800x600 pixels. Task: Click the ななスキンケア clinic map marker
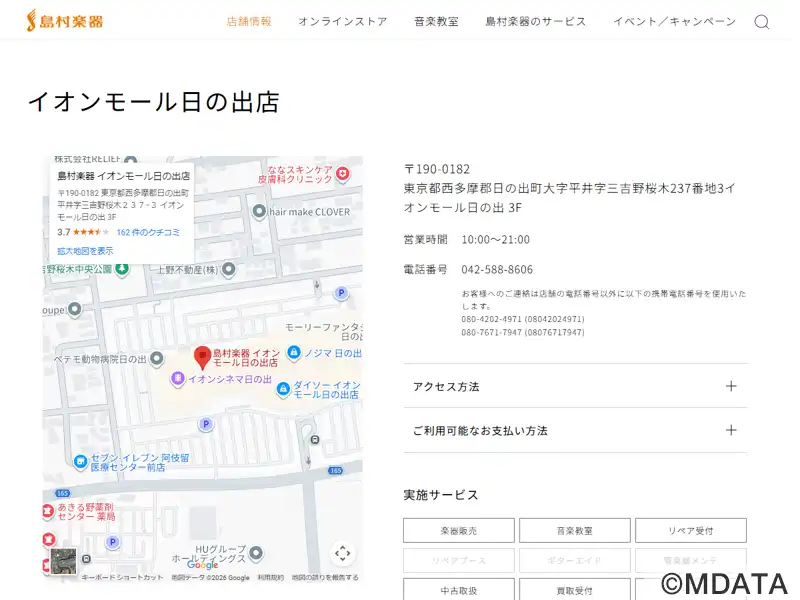(x=343, y=174)
